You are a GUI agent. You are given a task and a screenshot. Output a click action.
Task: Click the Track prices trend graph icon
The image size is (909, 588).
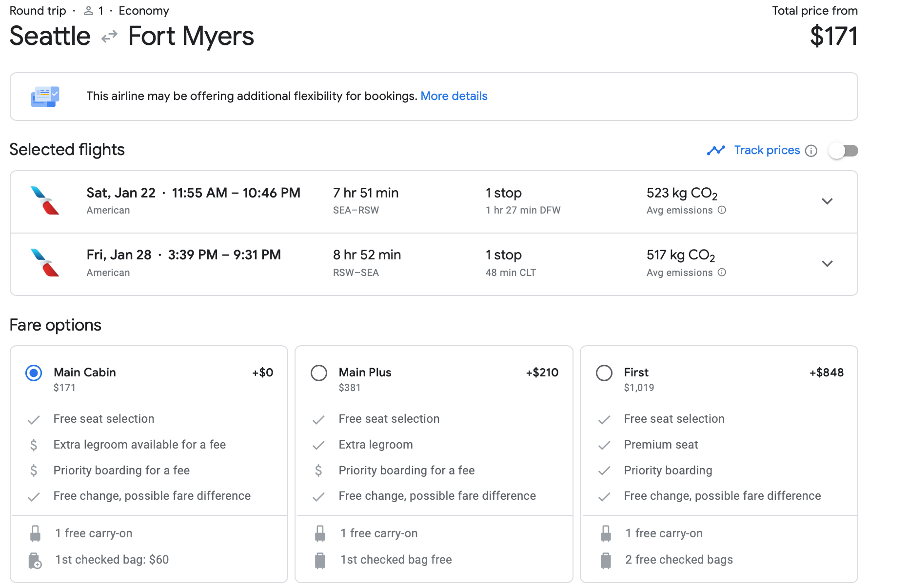(716, 150)
